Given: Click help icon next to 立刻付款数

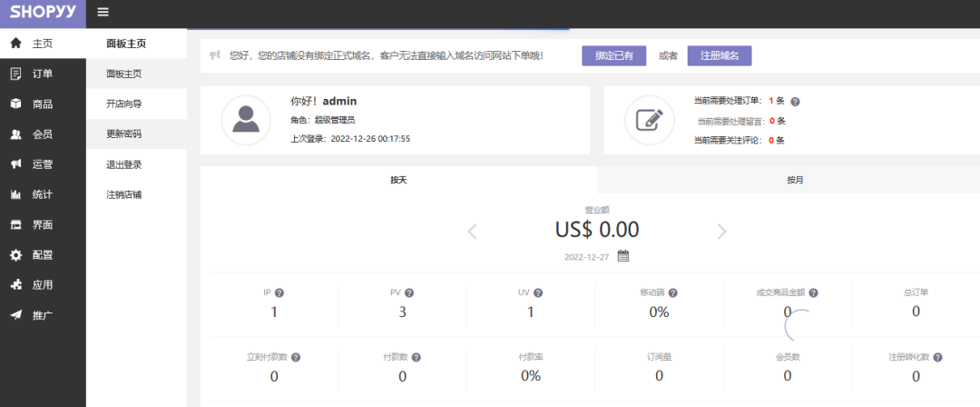Looking at the screenshot, I should (296, 357).
